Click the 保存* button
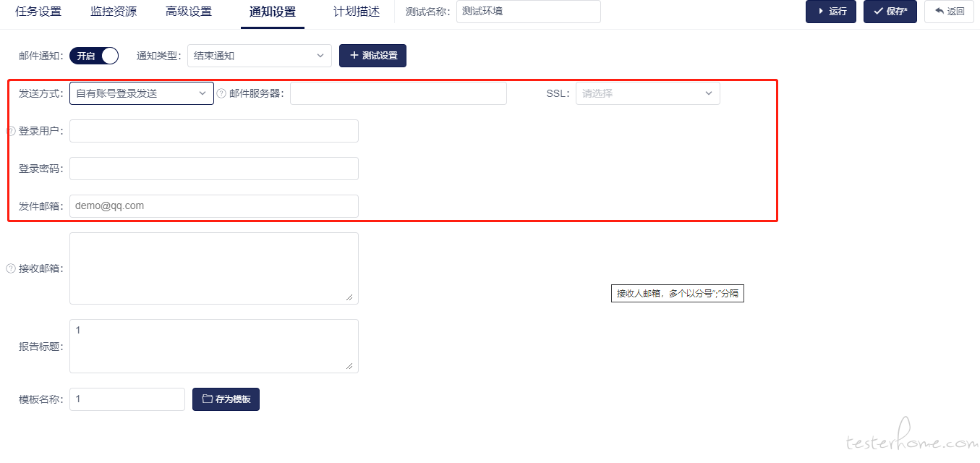The image size is (980, 463). 890,12
